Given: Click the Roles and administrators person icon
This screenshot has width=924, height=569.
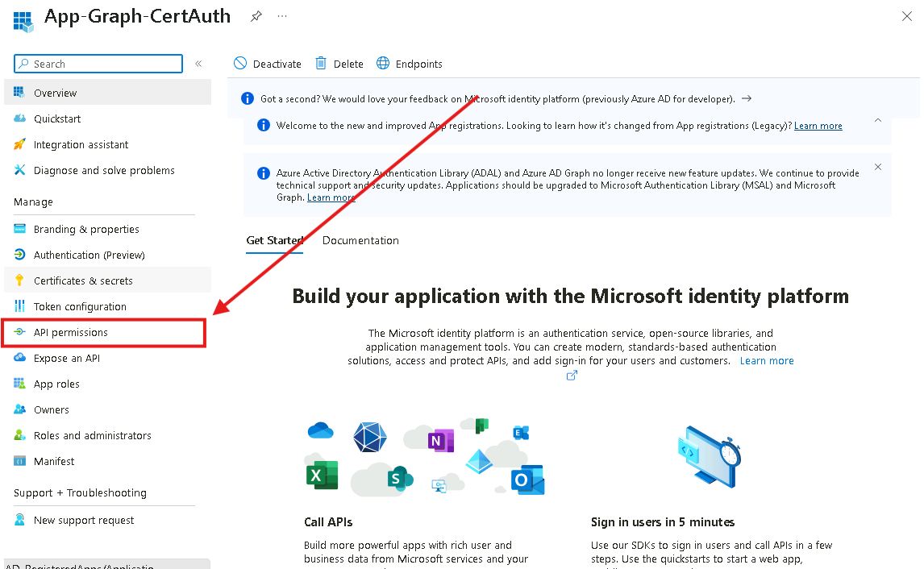Looking at the screenshot, I should (x=19, y=434).
